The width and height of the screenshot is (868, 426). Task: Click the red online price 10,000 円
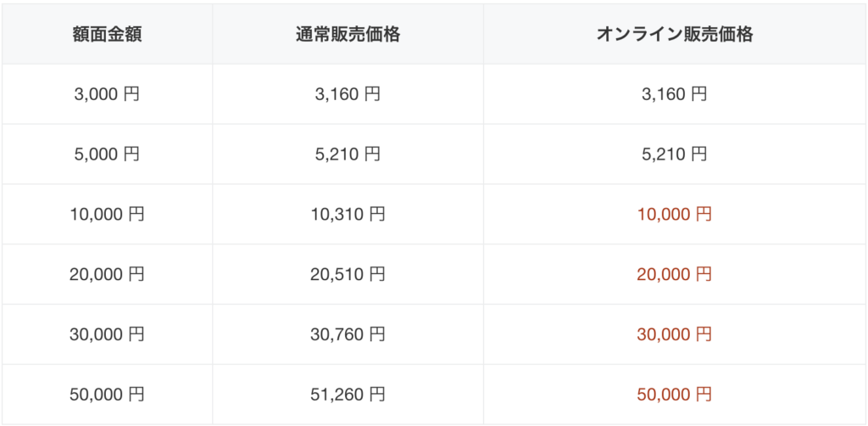point(674,215)
